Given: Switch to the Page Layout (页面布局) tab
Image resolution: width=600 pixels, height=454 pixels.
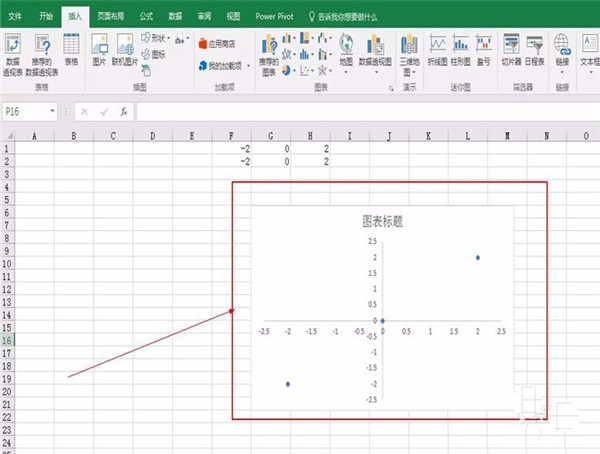Looking at the screenshot, I should tap(111, 16).
